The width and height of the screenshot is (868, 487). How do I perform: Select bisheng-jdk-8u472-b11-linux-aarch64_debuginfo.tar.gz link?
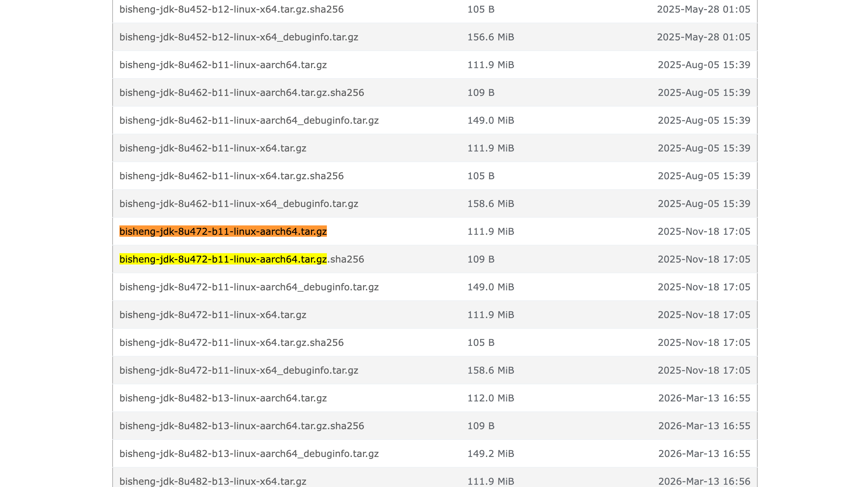pyautogui.click(x=249, y=287)
